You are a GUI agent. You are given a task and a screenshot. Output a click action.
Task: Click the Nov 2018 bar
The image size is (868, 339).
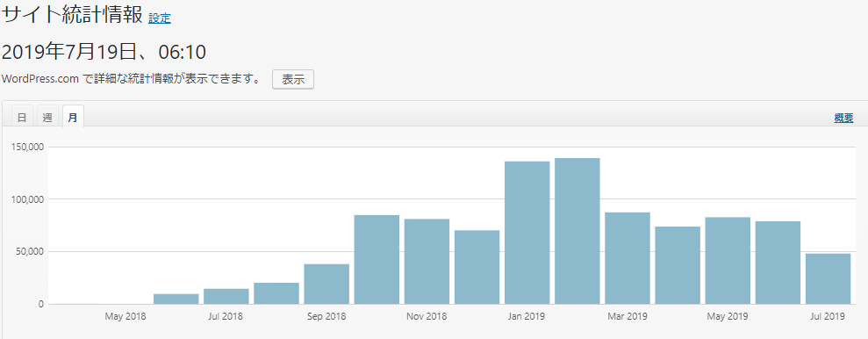(x=427, y=262)
